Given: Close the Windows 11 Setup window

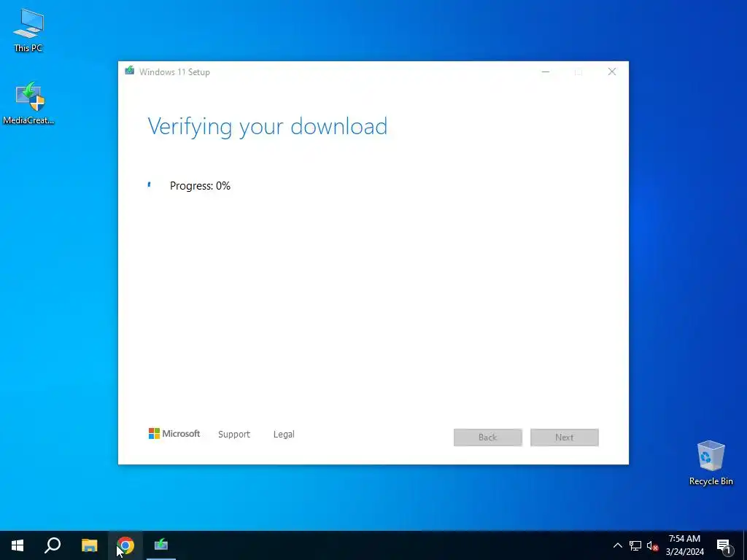Looking at the screenshot, I should 612,72.
